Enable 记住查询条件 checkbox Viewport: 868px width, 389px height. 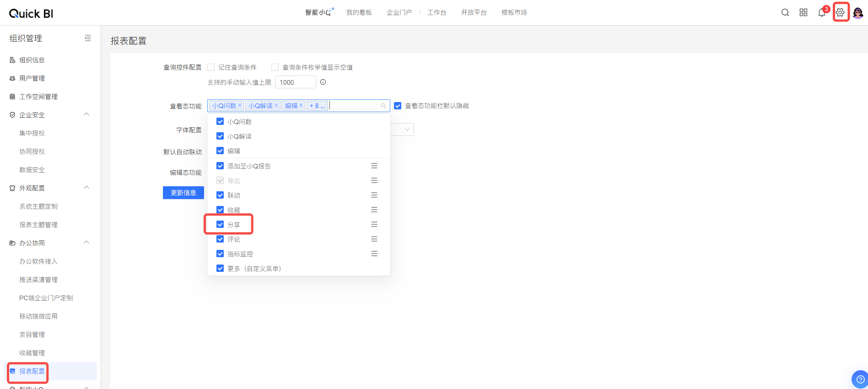tap(211, 67)
